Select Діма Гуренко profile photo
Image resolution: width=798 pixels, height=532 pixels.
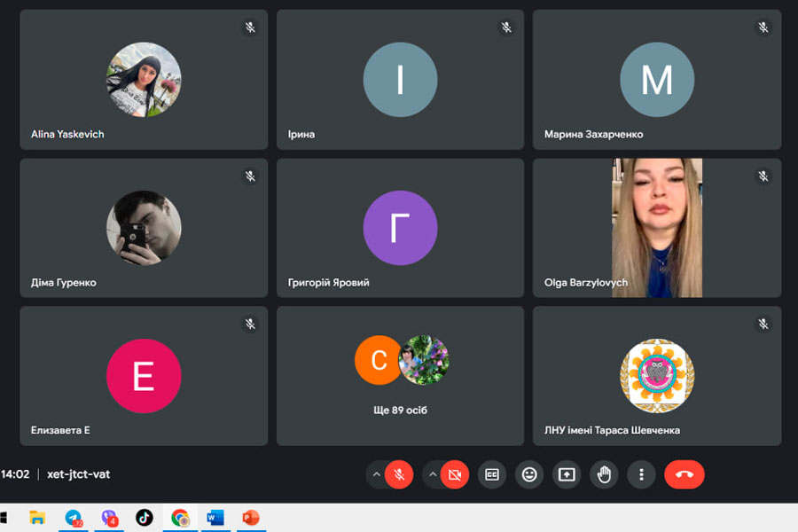point(144,228)
